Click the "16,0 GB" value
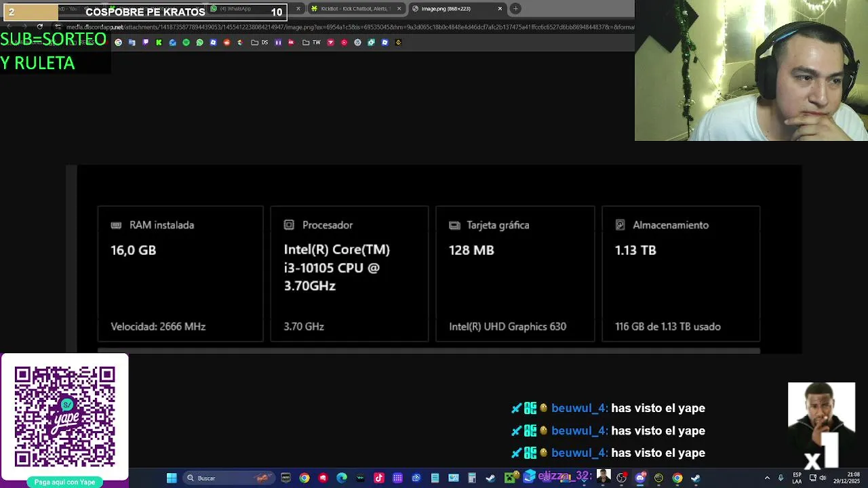 coord(134,250)
